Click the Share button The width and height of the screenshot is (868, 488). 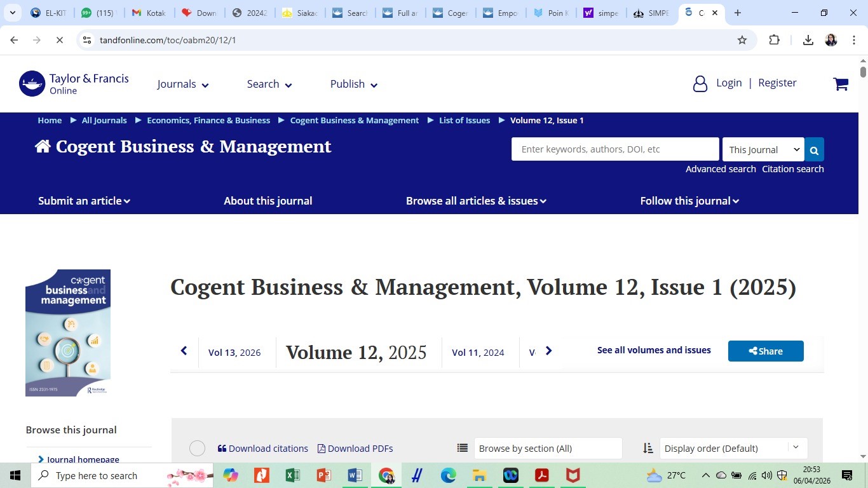click(x=766, y=351)
